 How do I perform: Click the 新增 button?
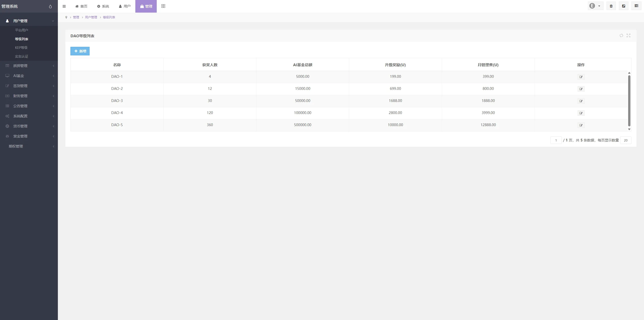80,51
